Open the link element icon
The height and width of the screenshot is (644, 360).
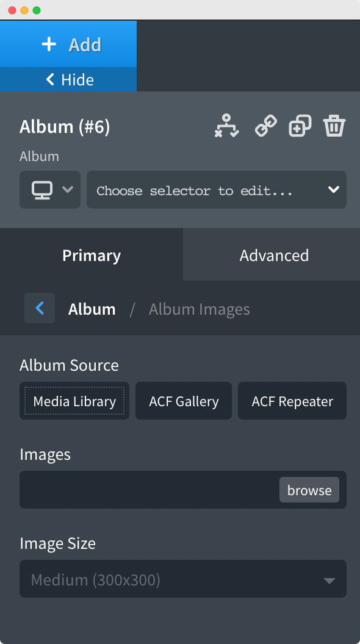(265, 126)
